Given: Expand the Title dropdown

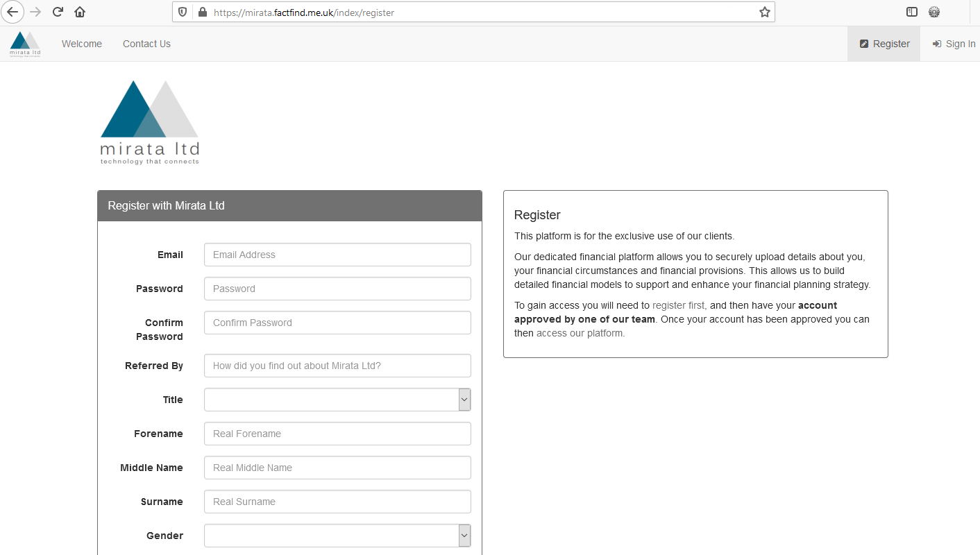Looking at the screenshot, I should tap(337, 400).
